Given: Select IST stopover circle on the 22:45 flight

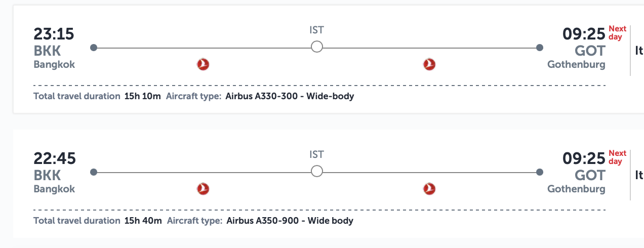Looking at the screenshot, I should pyautogui.click(x=317, y=172).
